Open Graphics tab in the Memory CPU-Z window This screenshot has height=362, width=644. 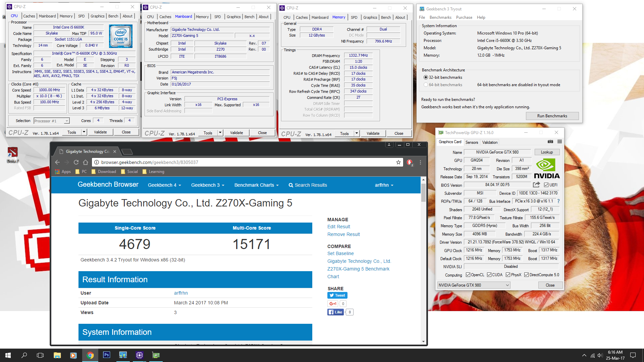tap(370, 17)
